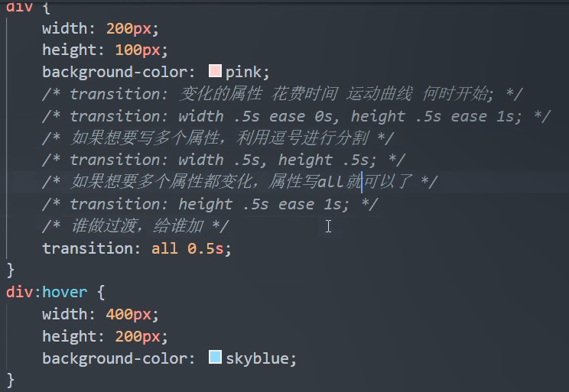Click the comment line starting with 谁做过渡
The height and width of the screenshot is (392, 569).
[x=135, y=226]
